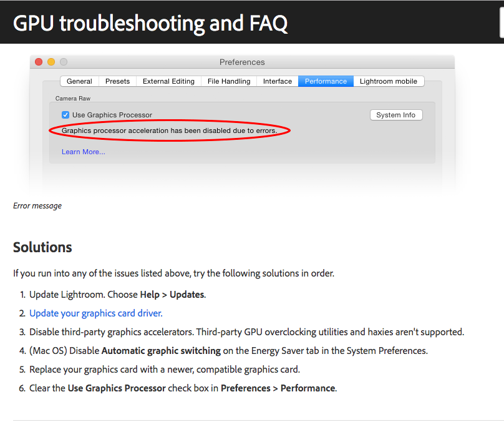Switch to the General preferences tab
The height and width of the screenshot is (422, 504).
pos(79,81)
